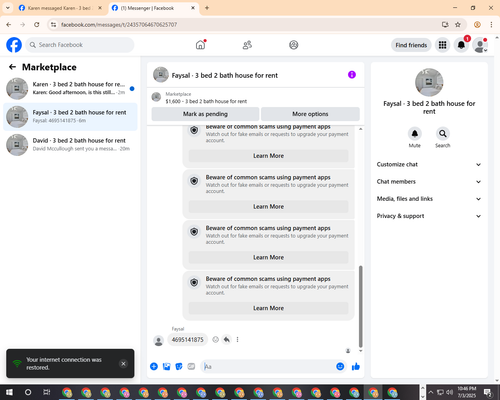Mute this chat with bell icon

[x=415, y=134]
